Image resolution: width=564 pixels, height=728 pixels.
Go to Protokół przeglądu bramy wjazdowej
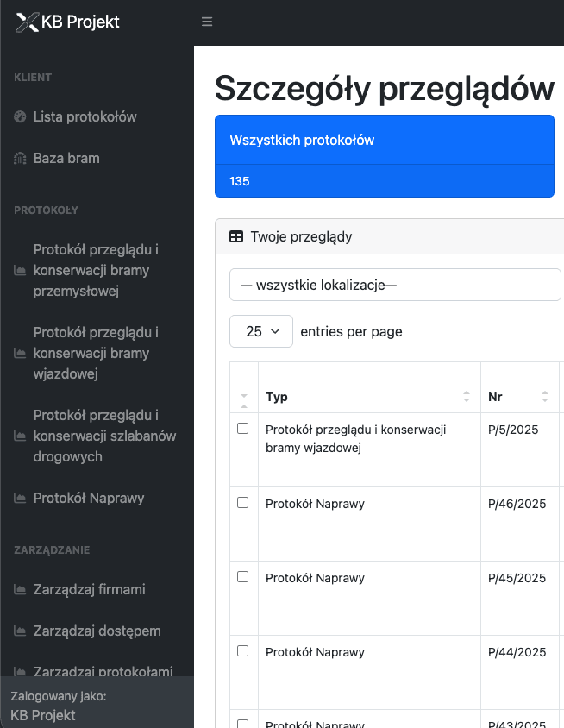coord(97,353)
